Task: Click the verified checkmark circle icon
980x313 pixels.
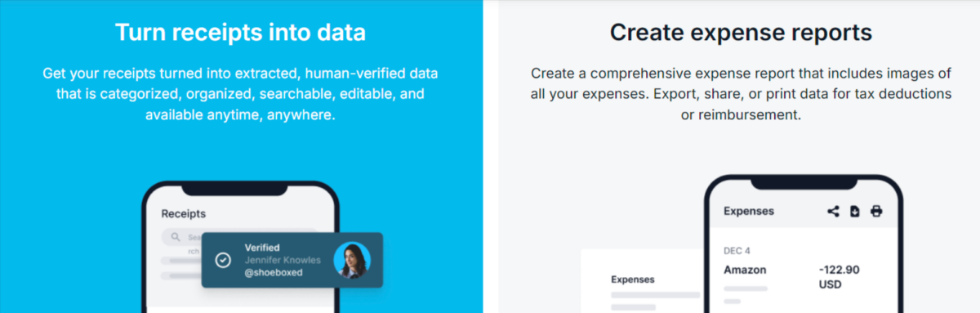Action: point(223,260)
